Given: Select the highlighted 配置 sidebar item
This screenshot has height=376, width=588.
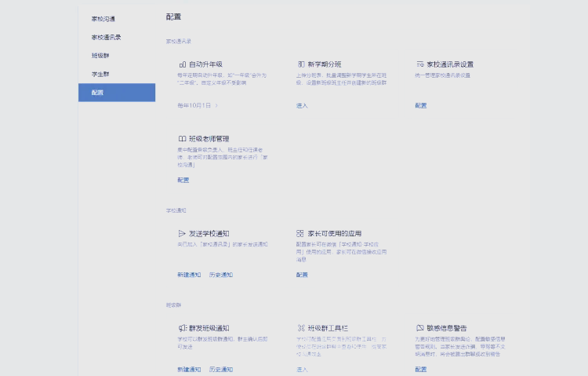Looking at the screenshot, I should coord(117,93).
